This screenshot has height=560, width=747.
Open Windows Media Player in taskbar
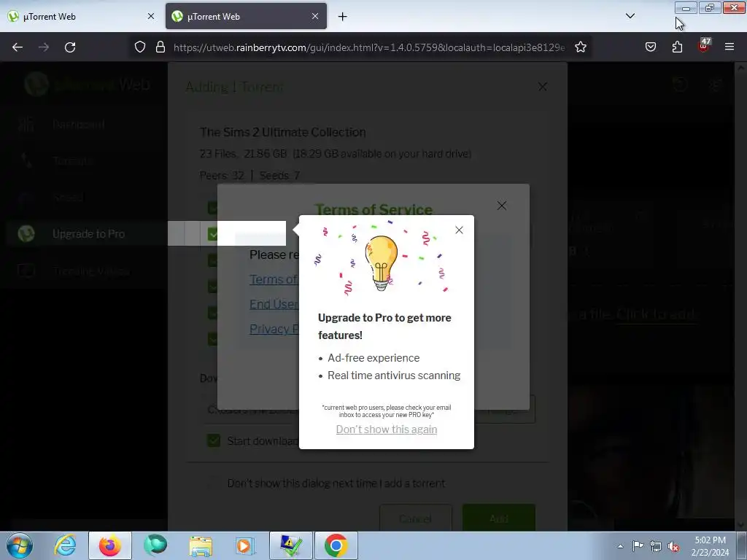pos(246,545)
